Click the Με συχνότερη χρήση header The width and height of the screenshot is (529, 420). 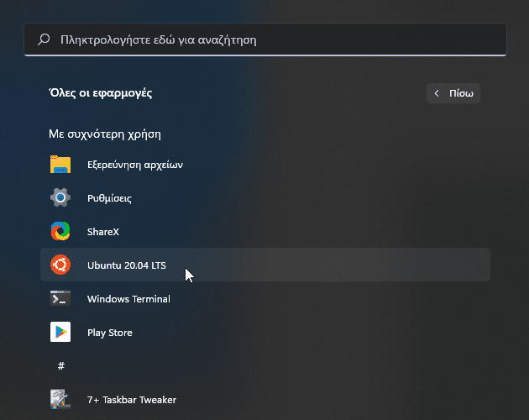pyautogui.click(x=105, y=134)
